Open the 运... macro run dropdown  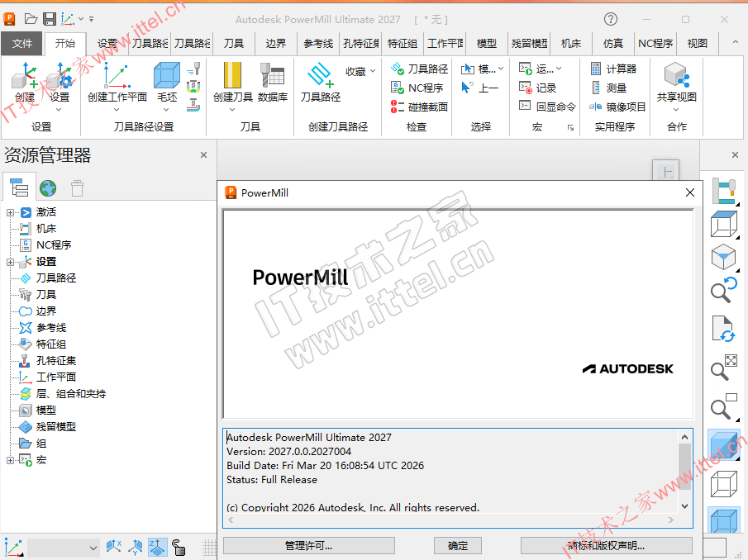coord(541,69)
